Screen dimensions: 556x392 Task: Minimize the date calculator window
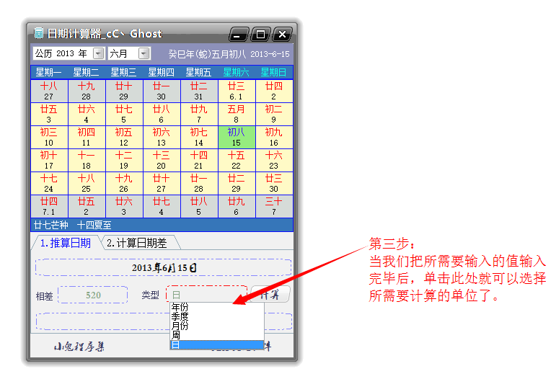pos(239,35)
